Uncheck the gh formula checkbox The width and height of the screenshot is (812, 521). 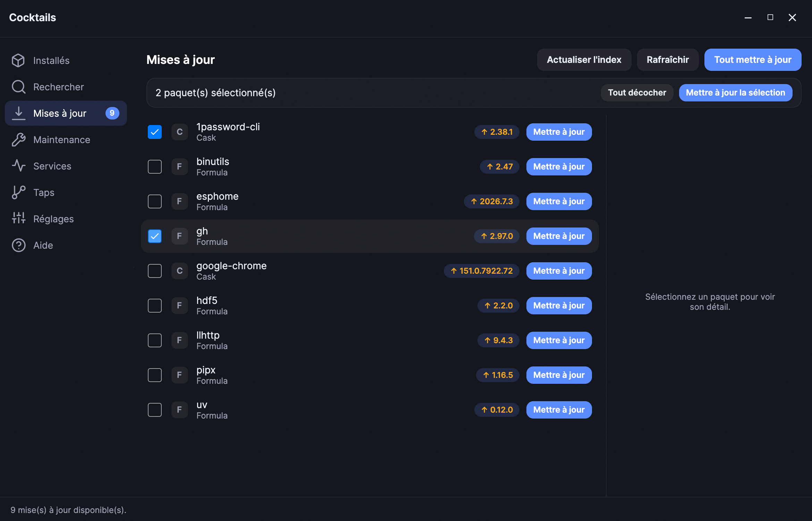click(155, 236)
